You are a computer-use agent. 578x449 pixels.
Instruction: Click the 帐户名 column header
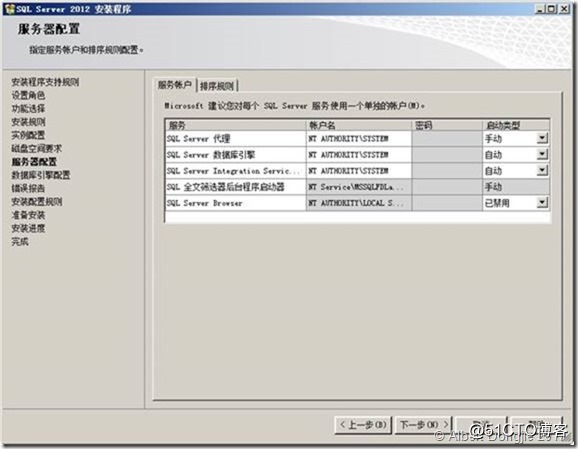pyautogui.click(x=359, y=125)
